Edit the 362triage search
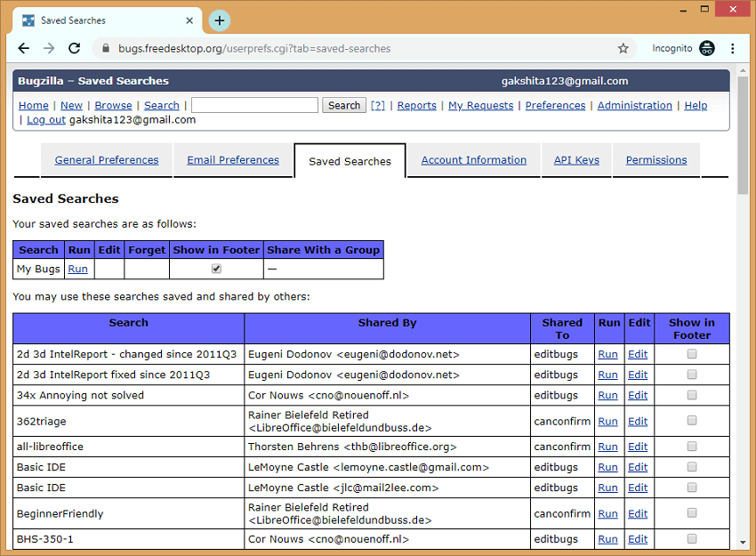This screenshot has width=756, height=556. coord(638,422)
